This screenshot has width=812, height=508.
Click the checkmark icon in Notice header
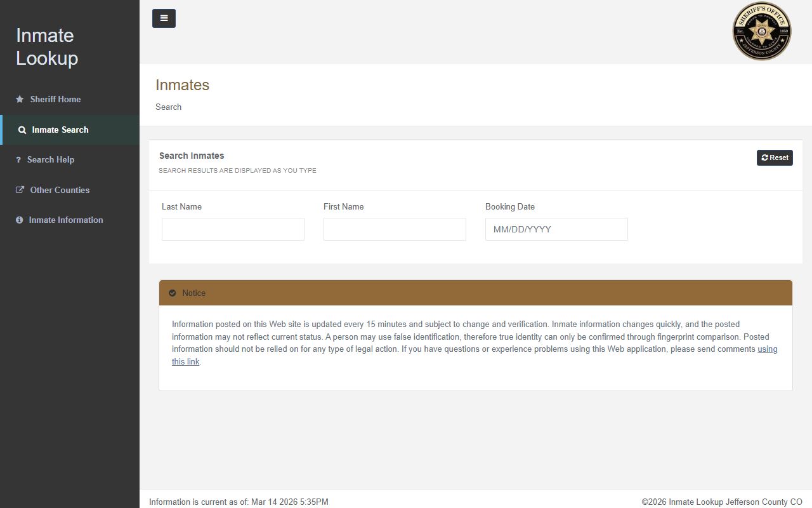173,293
